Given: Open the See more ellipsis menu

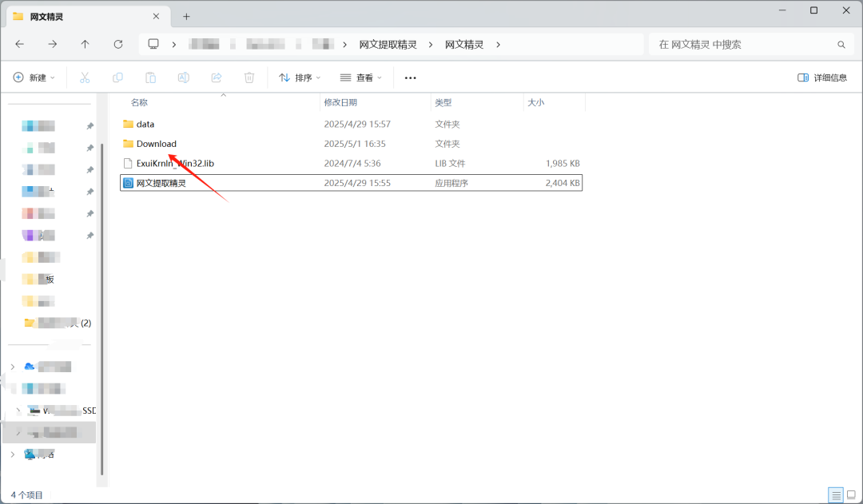Looking at the screenshot, I should pos(410,77).
